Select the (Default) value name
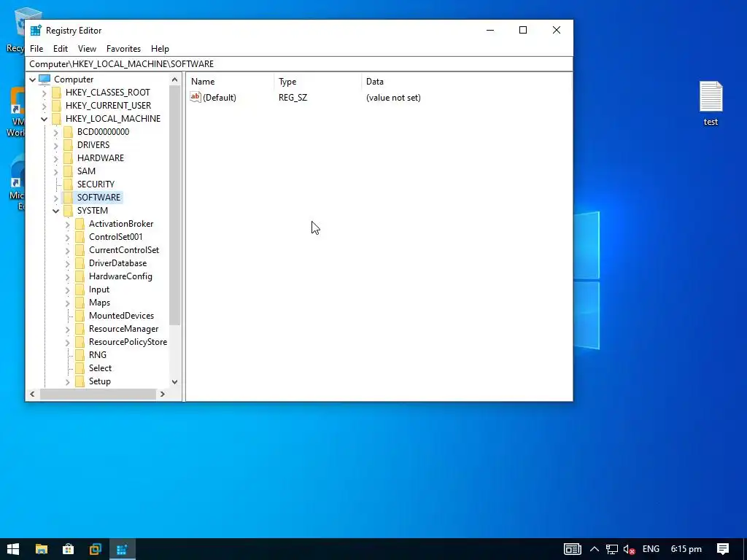This screenshot has height=560, width=747. click(x=220, y=98)
